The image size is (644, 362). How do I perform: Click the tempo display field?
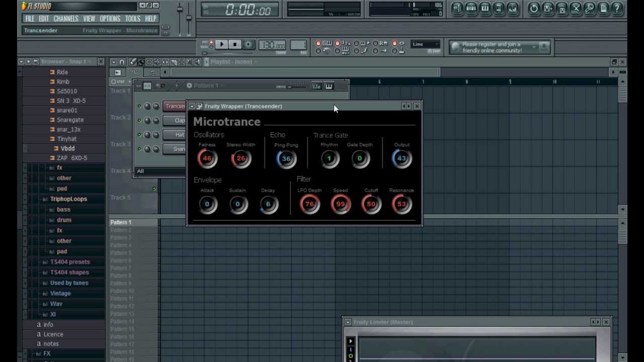pyautogui.click(x=273, y=45)
